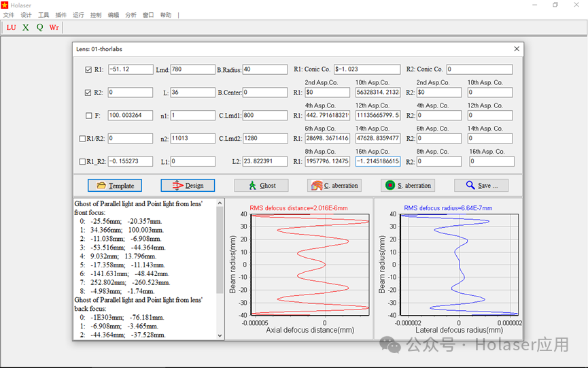This screenshot has height=368, width=588.
Task: Click the Template button
Action: [115, 185]
